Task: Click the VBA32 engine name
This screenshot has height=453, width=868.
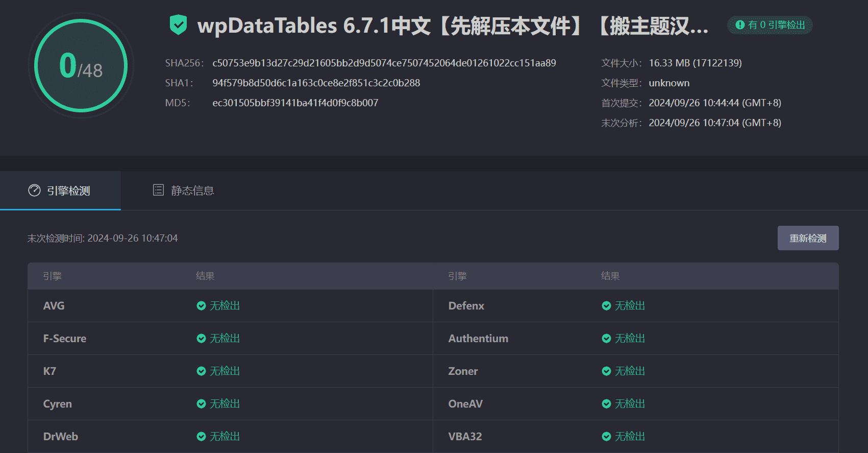Action: [465, 436]
